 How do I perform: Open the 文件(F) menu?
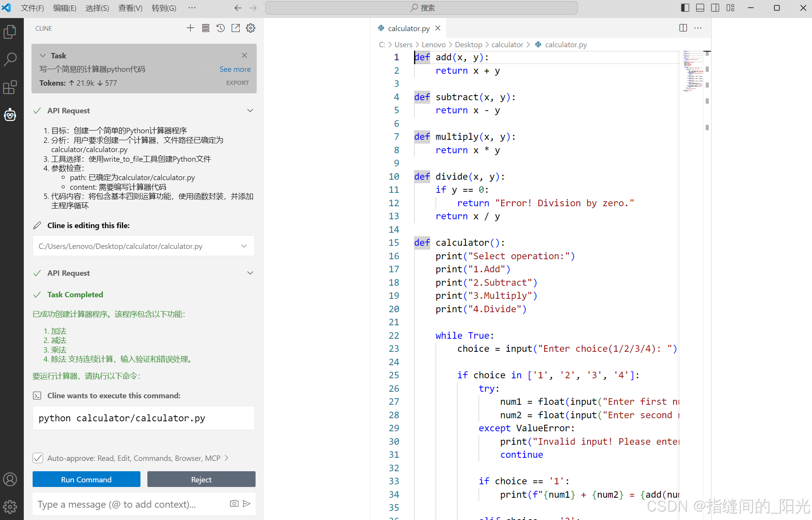pyautogui.click(x=32, y=8)
